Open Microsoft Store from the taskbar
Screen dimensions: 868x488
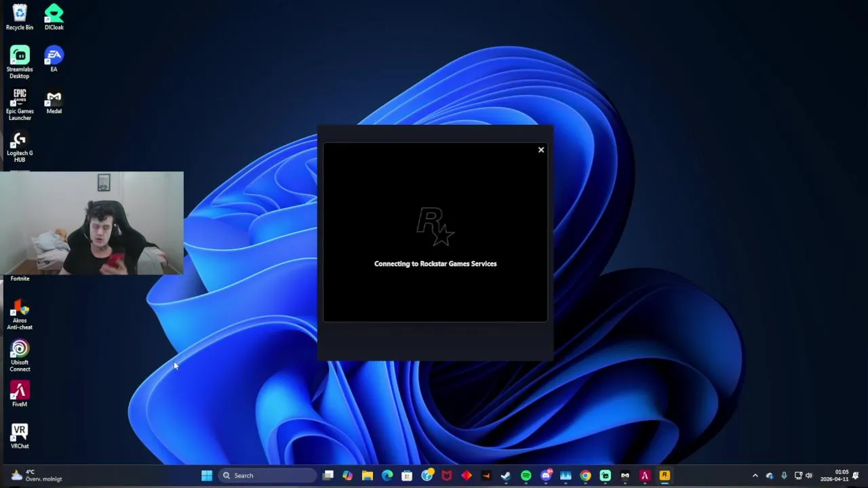[407, 476]
